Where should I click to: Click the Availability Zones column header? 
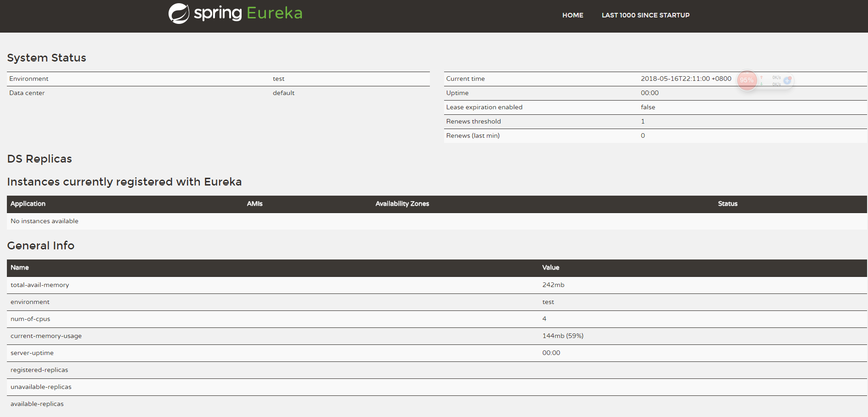pos(402,204)
